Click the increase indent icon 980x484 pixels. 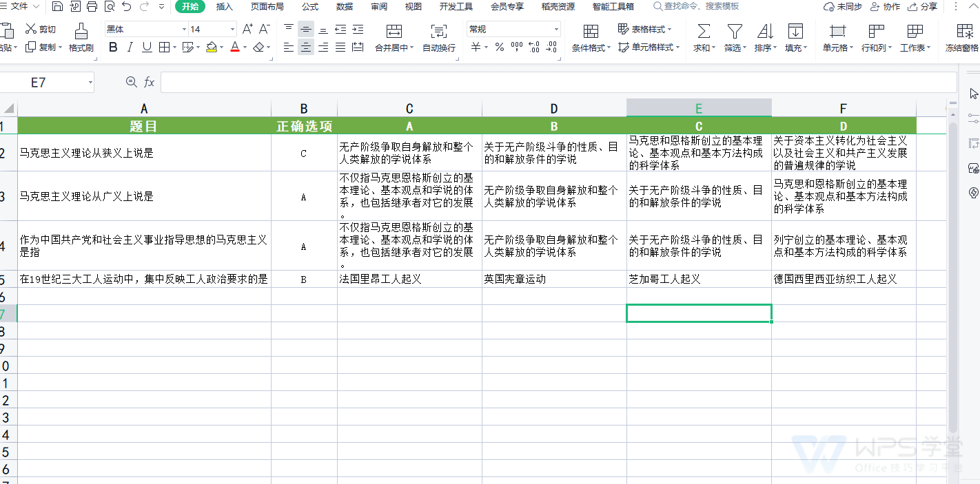(358, 29)
